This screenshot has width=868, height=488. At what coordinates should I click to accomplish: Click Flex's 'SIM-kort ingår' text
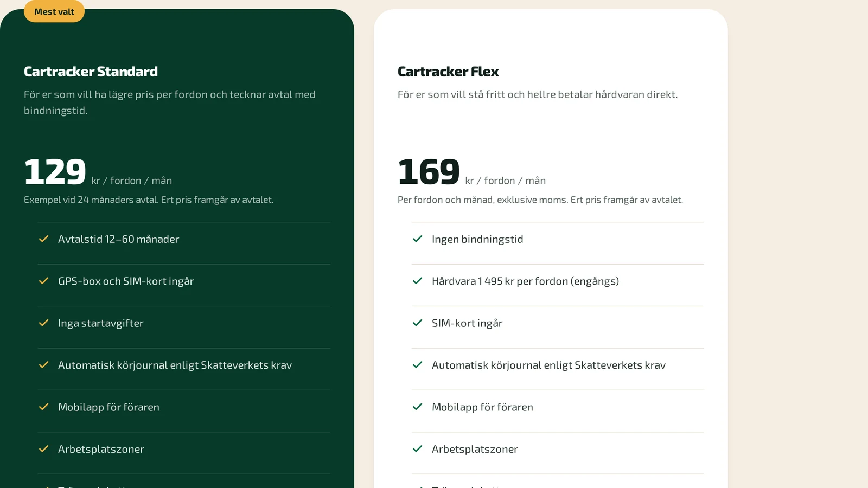(x=467, y=323)
